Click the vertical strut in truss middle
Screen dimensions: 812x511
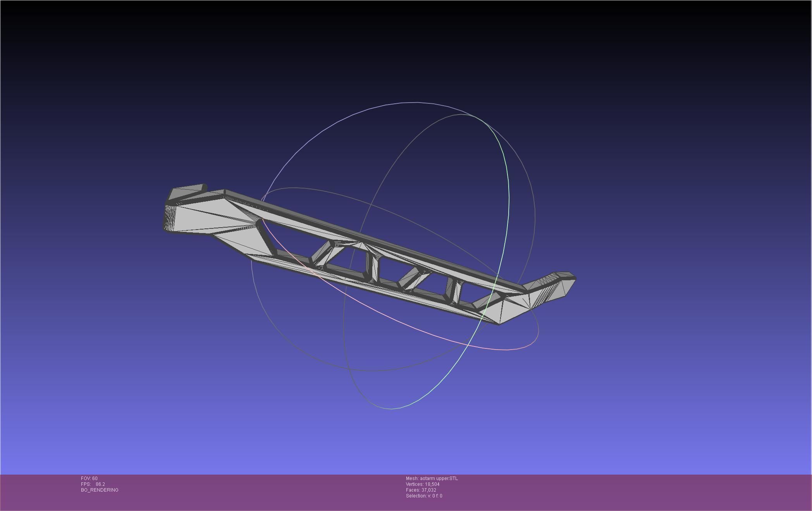coord(372,267)
